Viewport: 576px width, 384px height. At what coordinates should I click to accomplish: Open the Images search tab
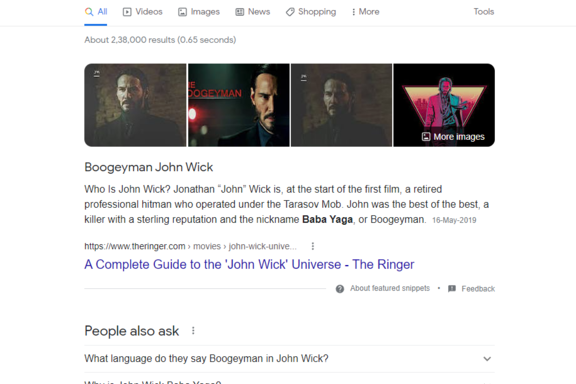tap(199, 12)
